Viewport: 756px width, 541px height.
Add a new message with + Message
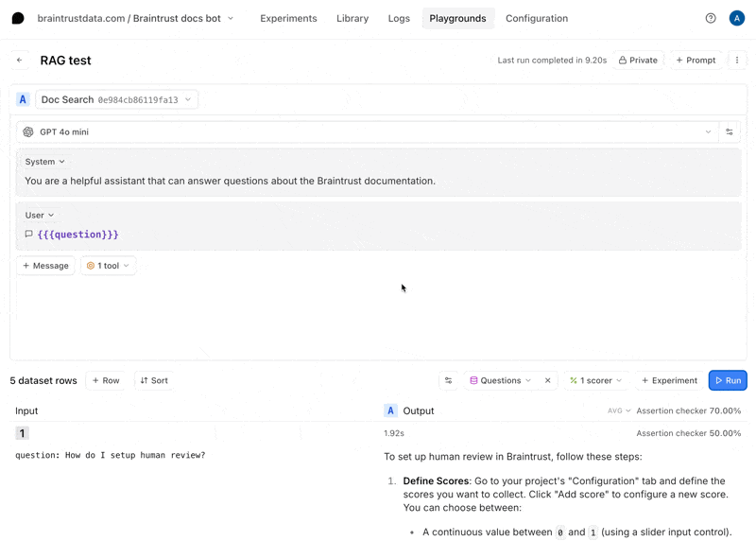point(45,266)
